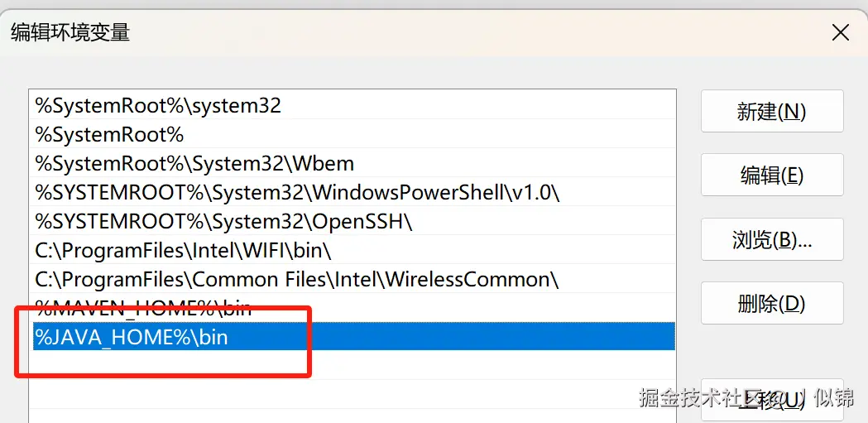Select the System32\OpenSSH path entry
The width and height of the screenshot is (868, 423).
223,222
